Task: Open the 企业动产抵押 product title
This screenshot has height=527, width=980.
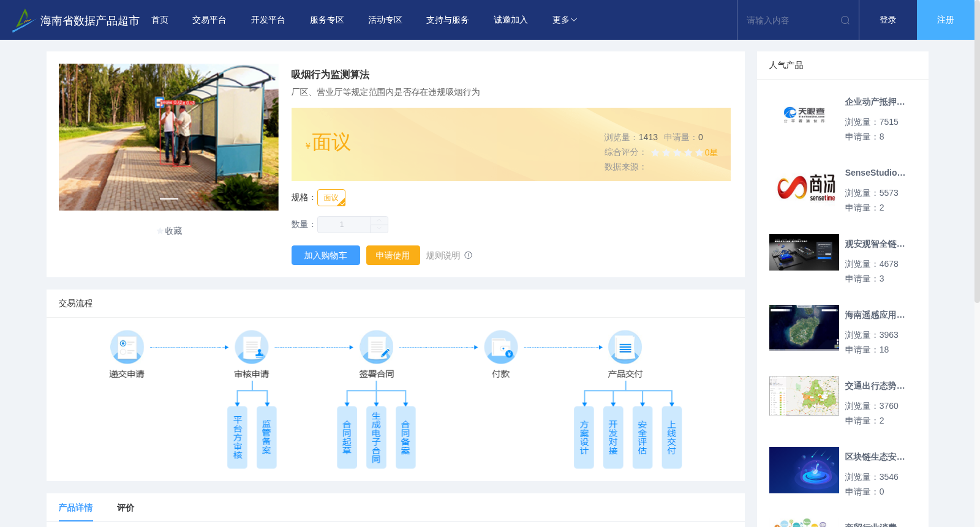Action: 875,102
